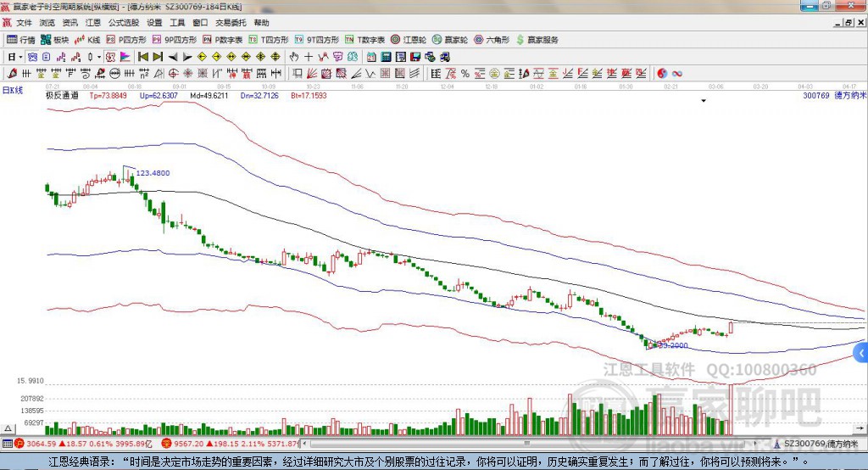This screenshot has width=868, height=470.
Task: Click the 沪 index value 3064.59
Action: pyautogui.click(x=41, y=444)
